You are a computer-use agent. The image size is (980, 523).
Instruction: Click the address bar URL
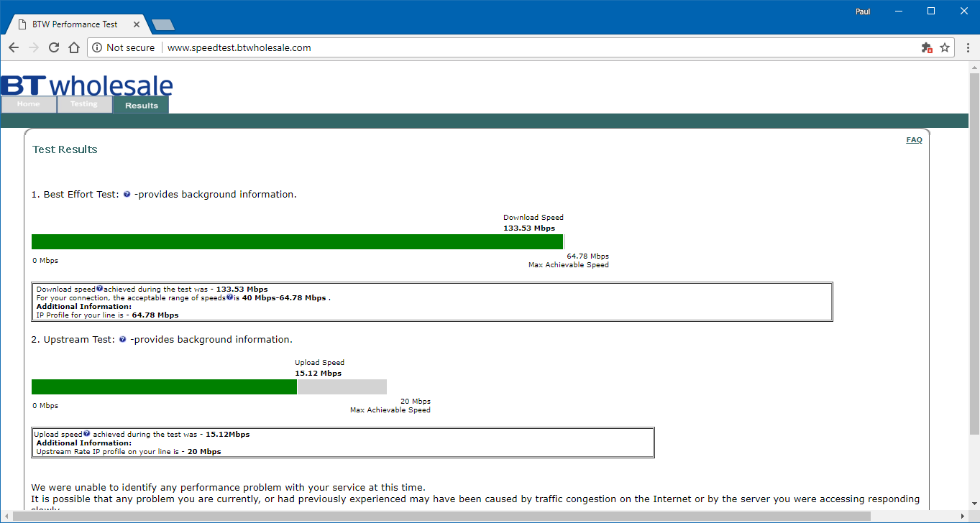(x=239, y=47)
